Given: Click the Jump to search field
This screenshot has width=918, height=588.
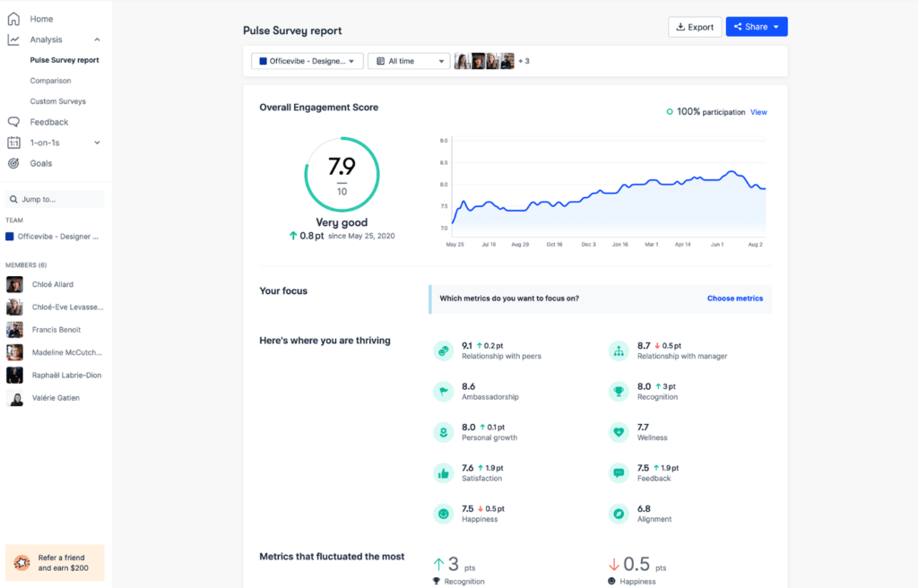Looking at the screenshot, I should click(x=55, y=199).
